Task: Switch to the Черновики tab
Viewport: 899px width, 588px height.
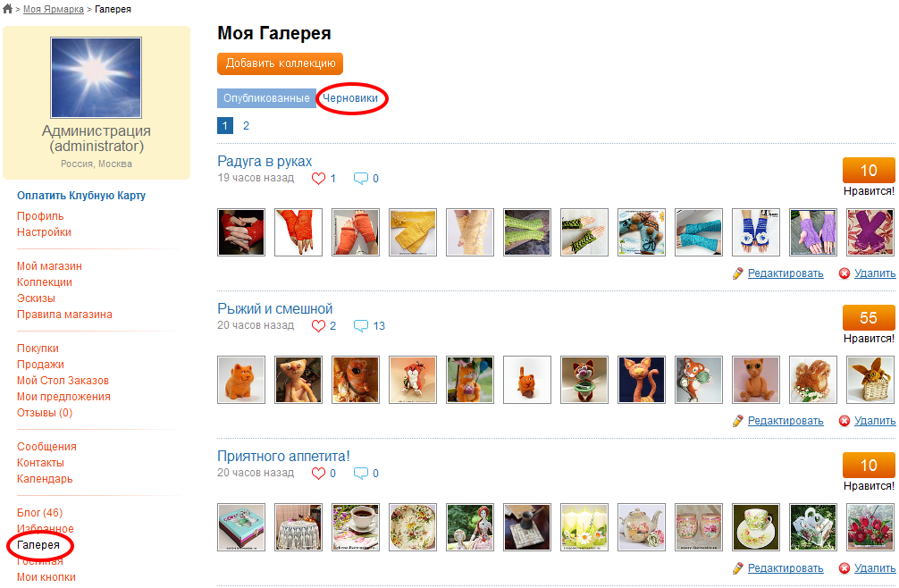Action: coord(350,98)
